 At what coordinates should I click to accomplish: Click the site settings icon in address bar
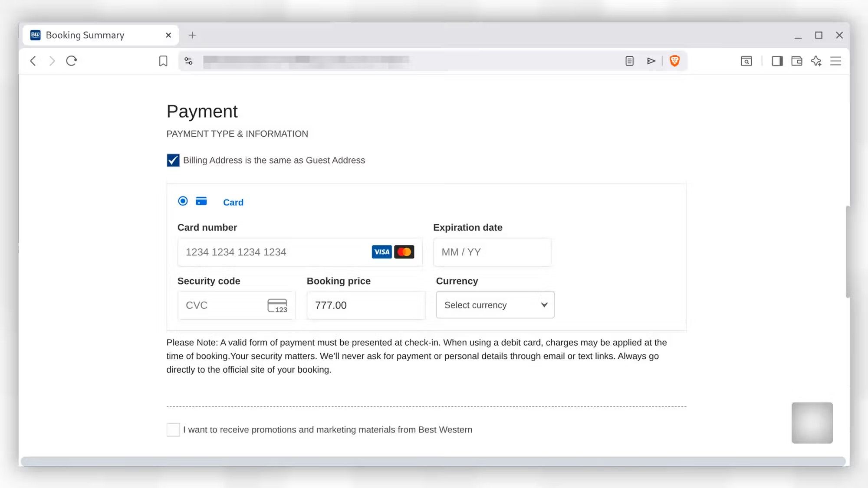tap(188, 61)
